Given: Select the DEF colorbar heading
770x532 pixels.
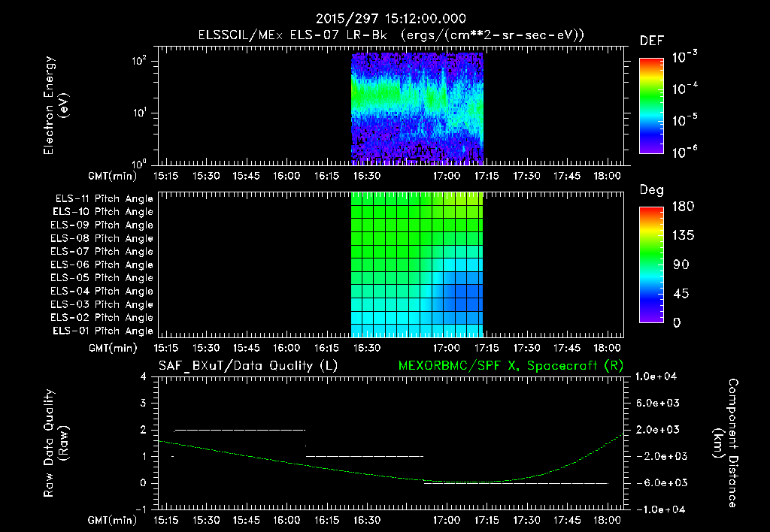Looking at the screenshot, I should [x=652, y=41].
